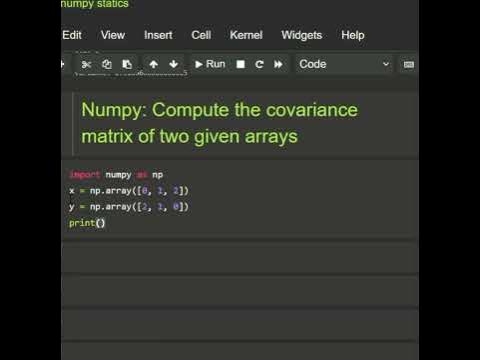
Task: Move selected cell up arrow
Action: pos(153,64)
